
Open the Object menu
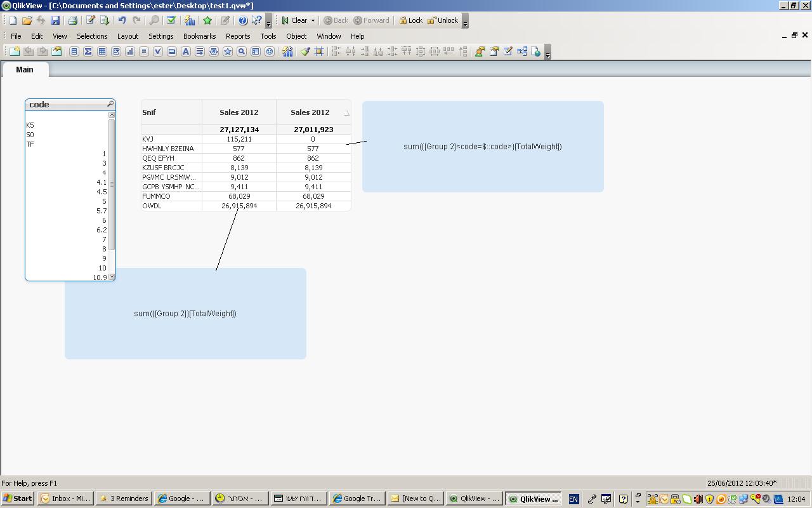(x=296, y=36)
